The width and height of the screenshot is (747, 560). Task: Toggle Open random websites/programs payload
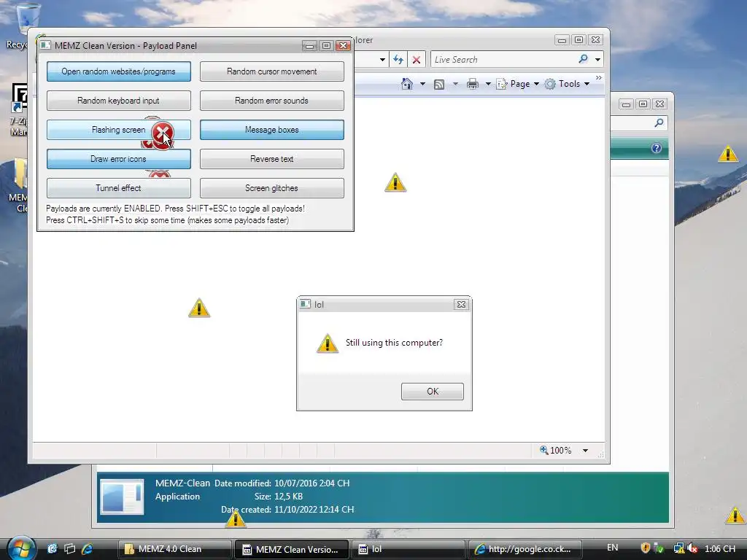[119, 71]
